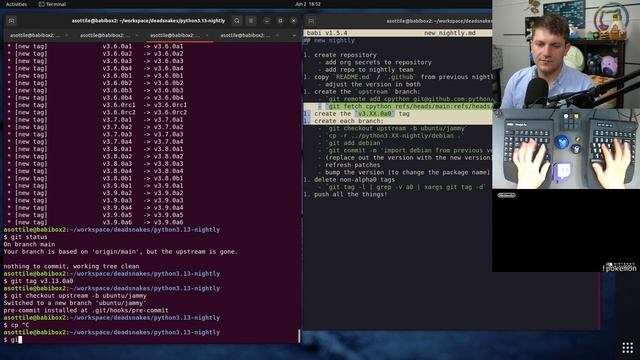This screenshot has height=360, width=640.
Task: Click 'Switched to a new branch' output line
Action: [75, 303]
